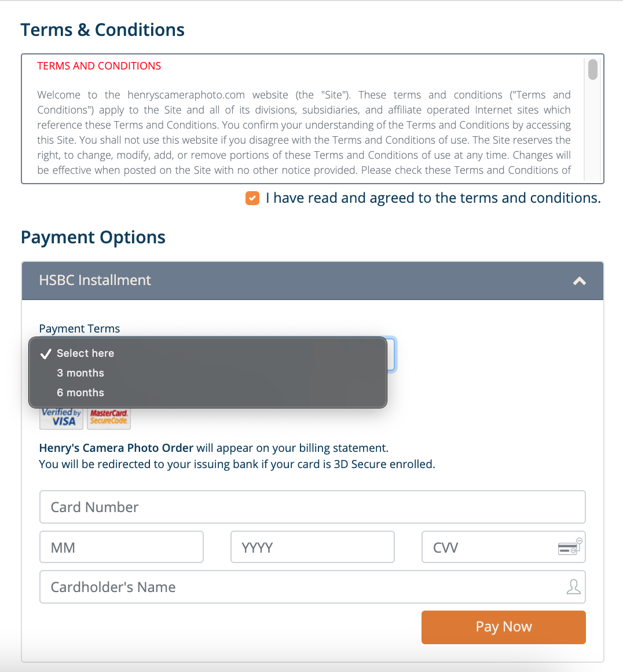Click the terms agreement label text
The width and height of the screenshot is (623, 672).
coord(433,198)
